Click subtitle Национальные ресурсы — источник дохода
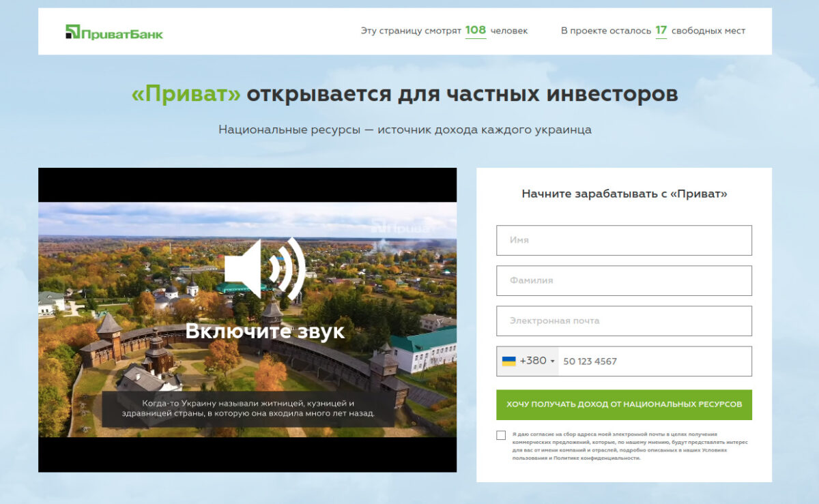819x504 pixels. [x=405, y=130]
